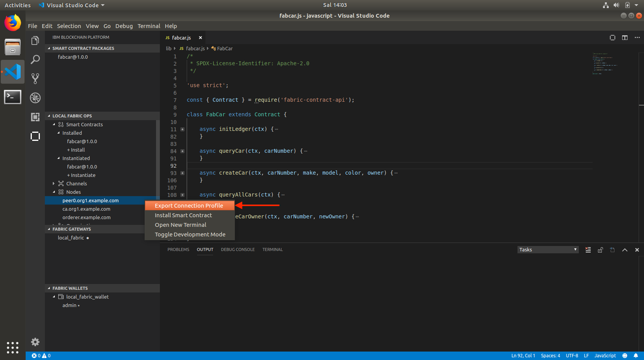Collapse the Instantiated tree node
This screenshot has width=644, height=360.
point(59,158)
